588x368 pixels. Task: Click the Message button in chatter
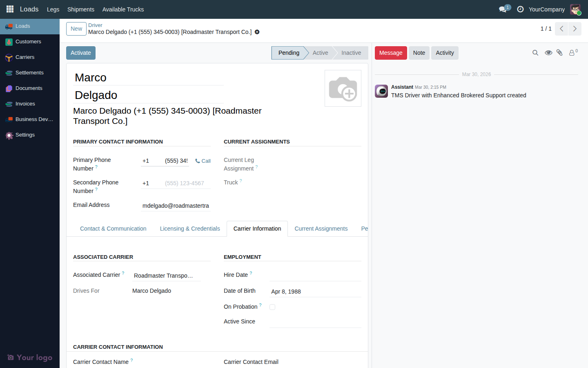(x=391, y=53)
